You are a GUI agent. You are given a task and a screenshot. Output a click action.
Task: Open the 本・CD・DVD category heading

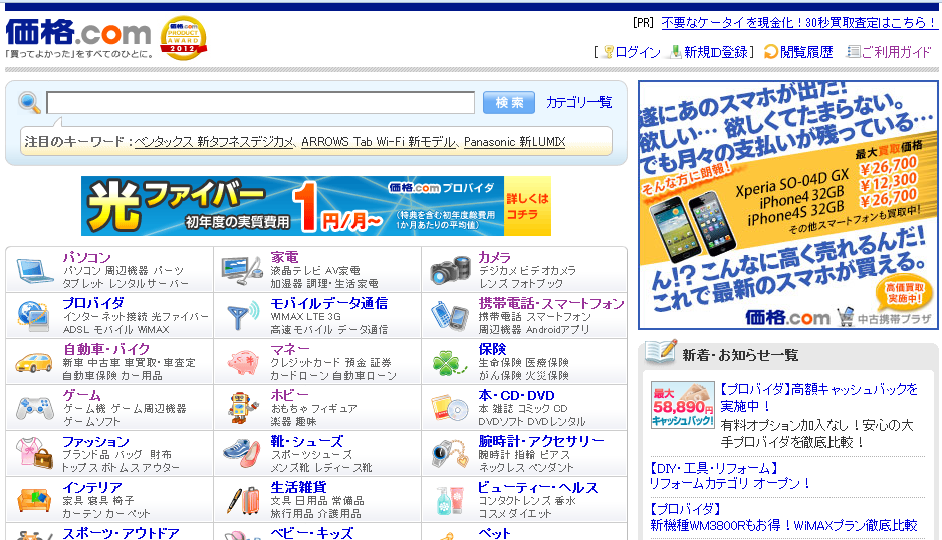pyautogui.click(x=516, y=395)
